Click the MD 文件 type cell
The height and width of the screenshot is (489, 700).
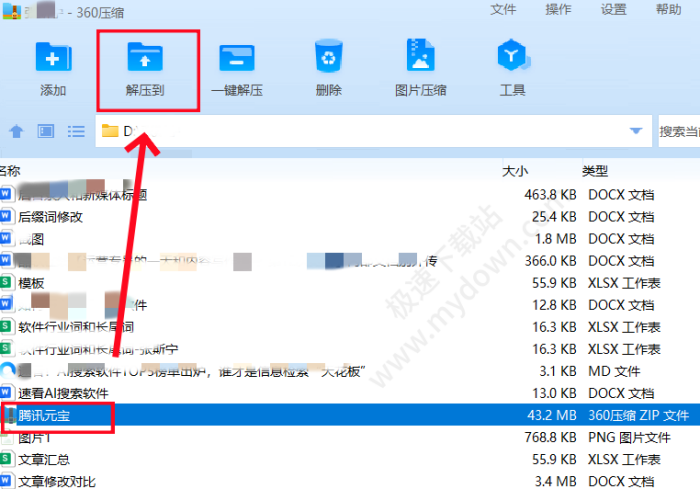click(614, 371)
